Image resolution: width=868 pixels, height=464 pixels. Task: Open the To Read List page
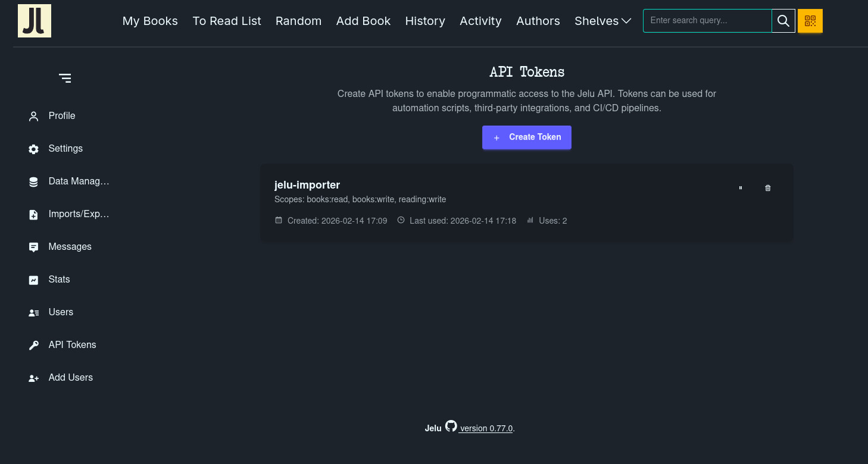tap(227, 21)
